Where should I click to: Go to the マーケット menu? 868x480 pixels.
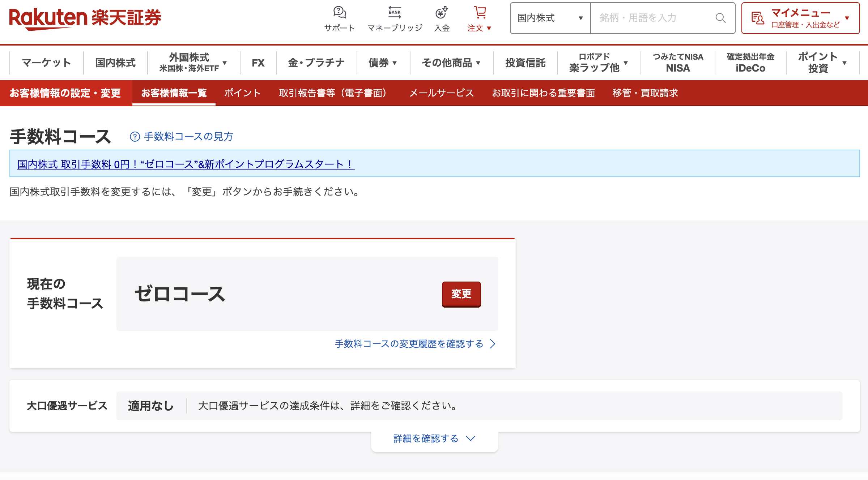click(x=47, y=63)
